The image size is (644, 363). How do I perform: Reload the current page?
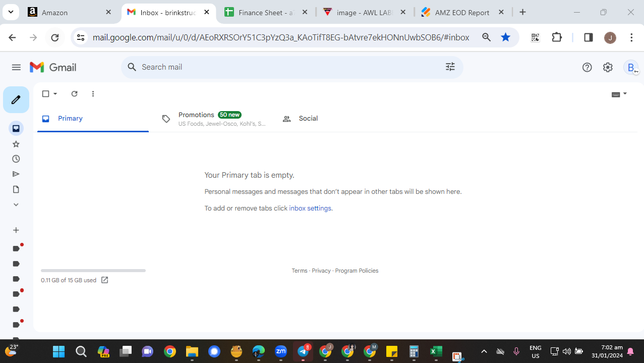click(55, 37)
